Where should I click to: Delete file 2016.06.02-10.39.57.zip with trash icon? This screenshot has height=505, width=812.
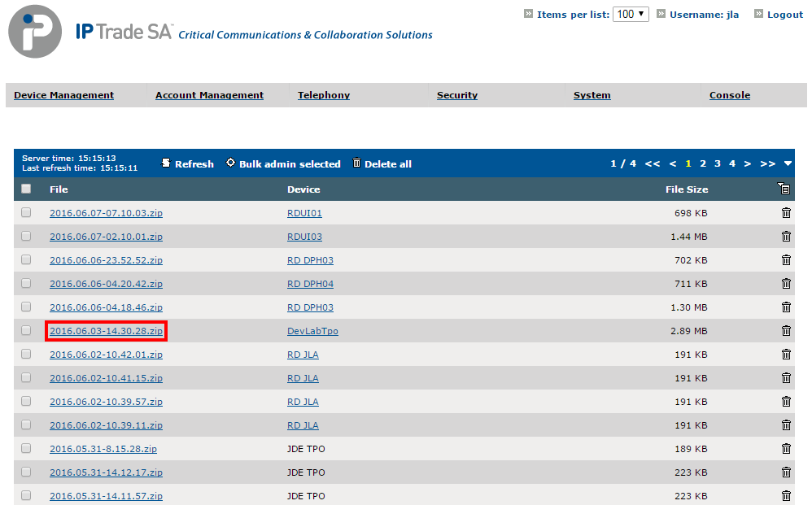[x=786, y=402]
